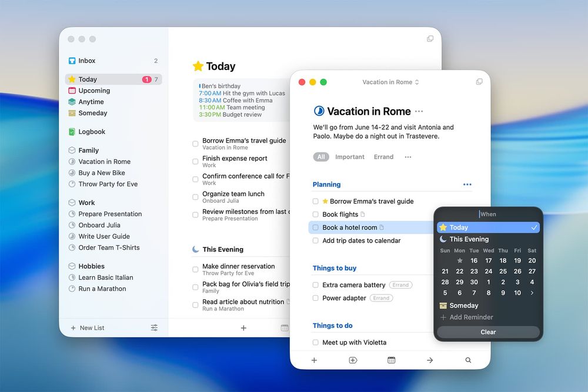588x392 pixels.
Task: Open the Planning section options ellipsis
Action: point(467,185)
